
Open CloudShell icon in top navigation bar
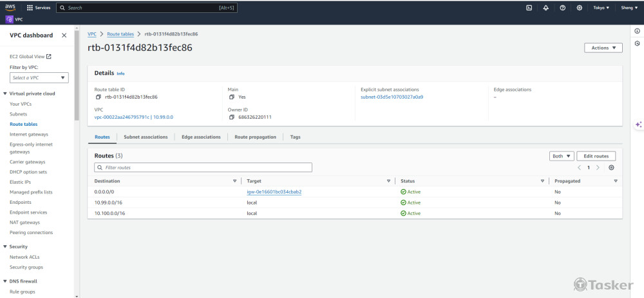(529, 8)
